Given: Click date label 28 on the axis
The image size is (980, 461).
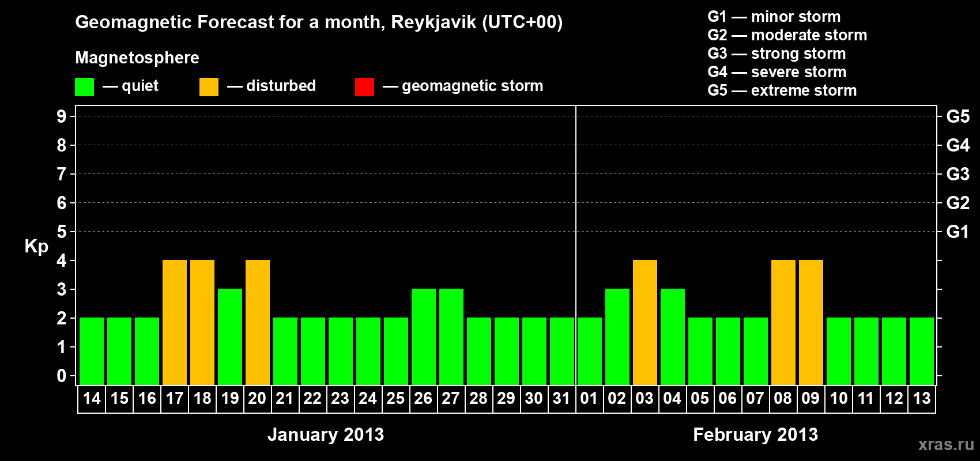Looking at the screenshot, I should click(478, 398).
